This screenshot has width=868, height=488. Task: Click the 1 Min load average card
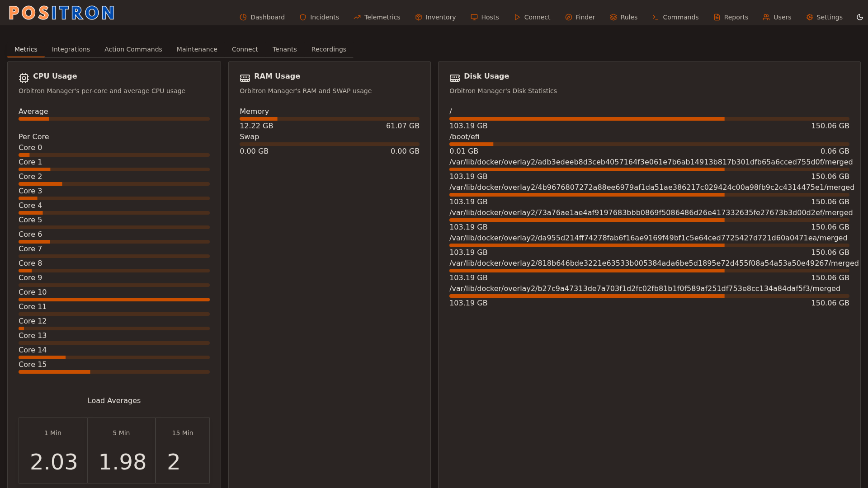point(53,450)
